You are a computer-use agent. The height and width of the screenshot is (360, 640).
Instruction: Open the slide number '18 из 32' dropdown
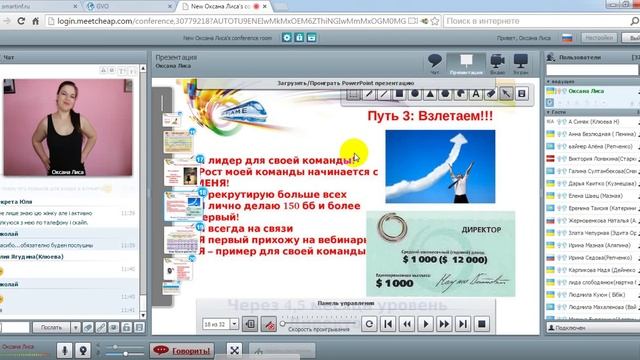234,324
